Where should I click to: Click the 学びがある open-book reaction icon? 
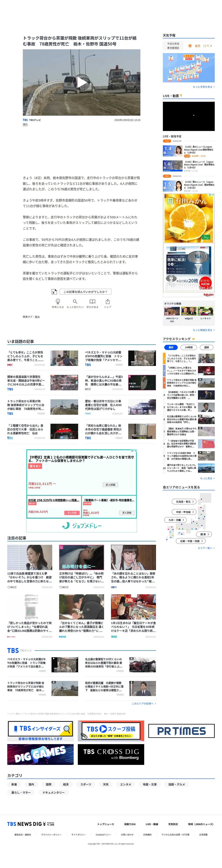92,302
